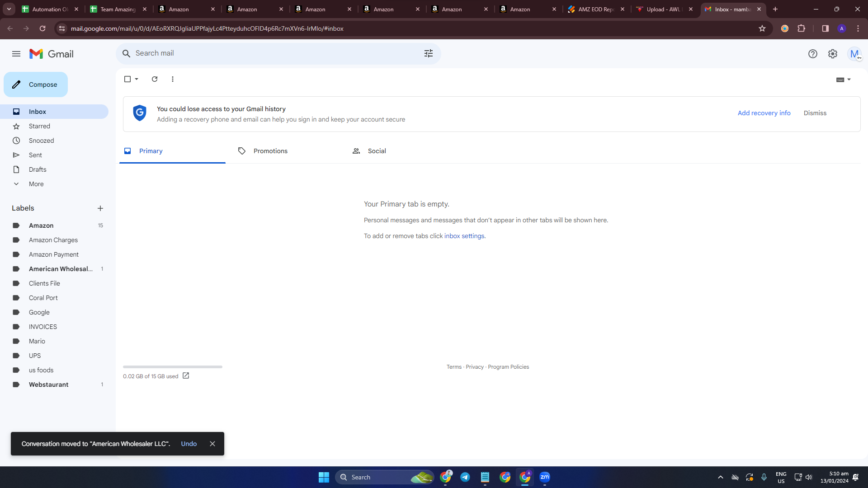868x488 pixels.
Task: Tick the select-all checkbox
Action: point(127,79)
